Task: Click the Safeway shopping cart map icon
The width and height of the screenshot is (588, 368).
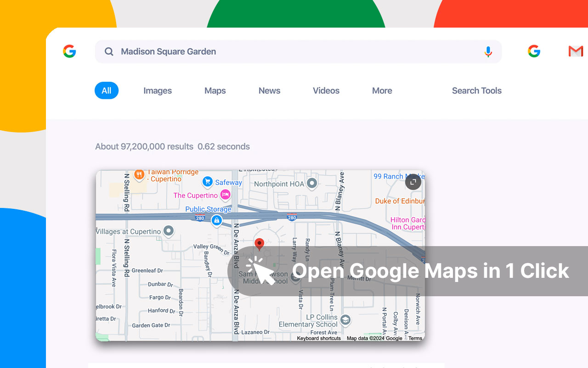Action: pyautogui.click(x=207, y=181)
